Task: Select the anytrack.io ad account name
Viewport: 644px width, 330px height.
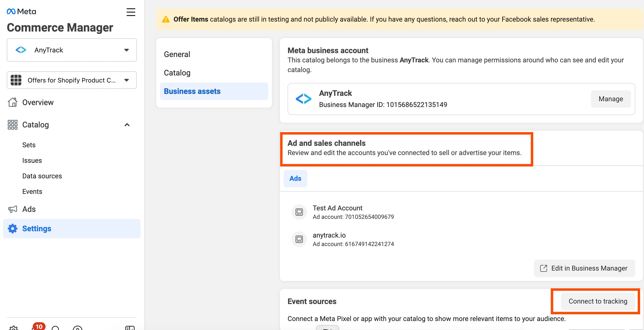Action: coord(329,235)
